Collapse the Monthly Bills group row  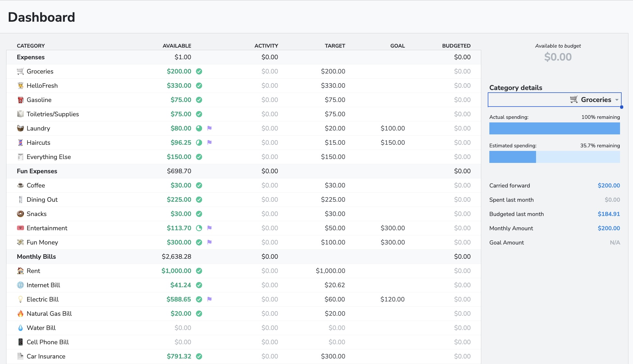click(36, 256)
